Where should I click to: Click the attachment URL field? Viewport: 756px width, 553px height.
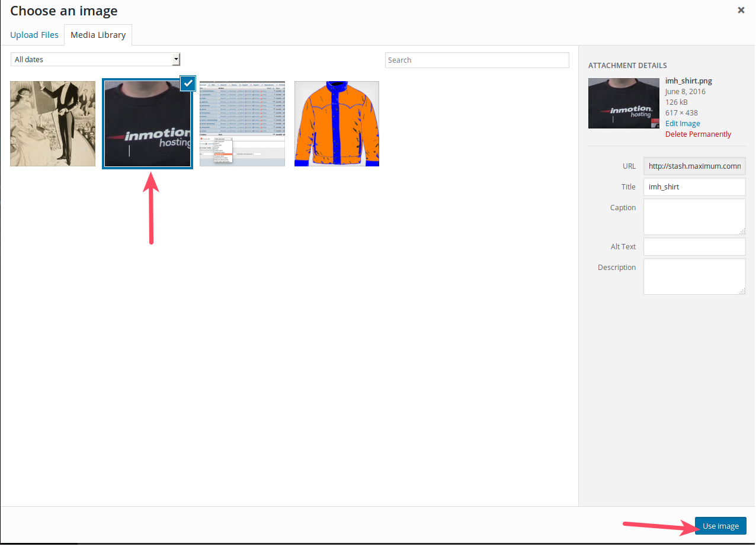click(694, 166)
